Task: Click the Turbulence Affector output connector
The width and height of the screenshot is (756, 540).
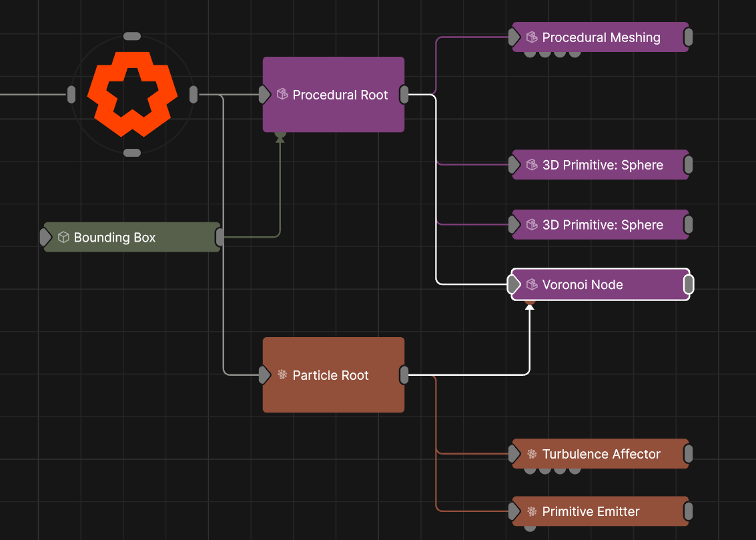Action: (689, 454)
